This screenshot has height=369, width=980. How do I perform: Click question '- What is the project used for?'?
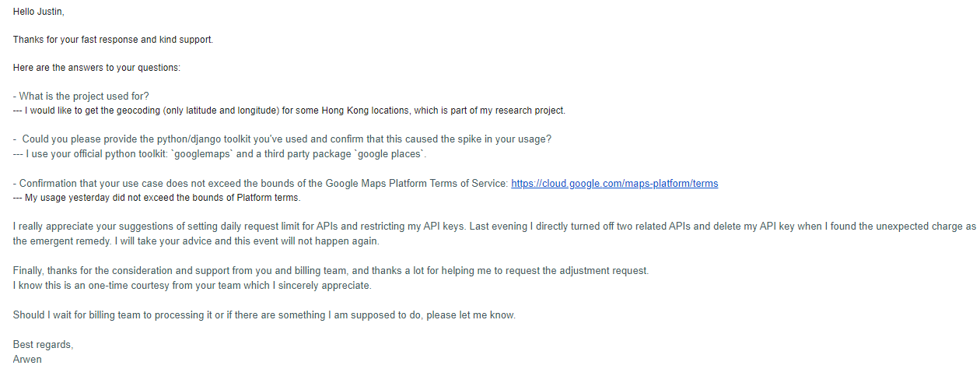point(81,97)
